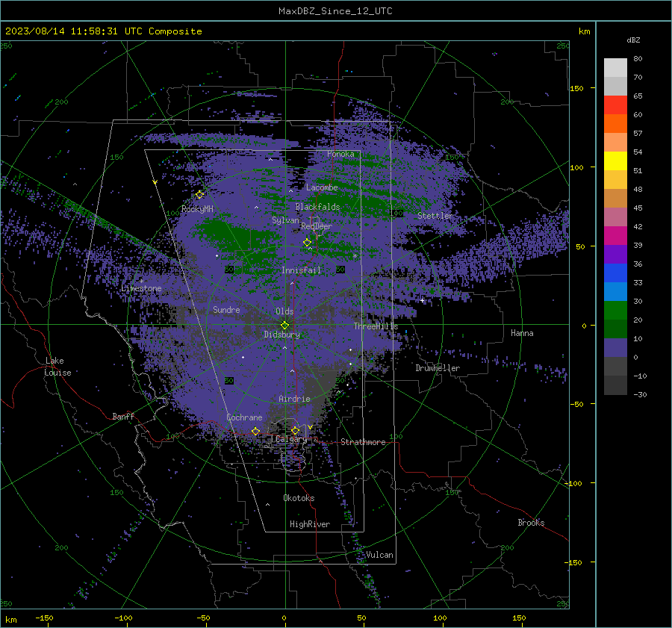Pick the slate purple 0–10 dBZ swatch
The width and height of the screenshot is (672, 628).
[615, 348]
